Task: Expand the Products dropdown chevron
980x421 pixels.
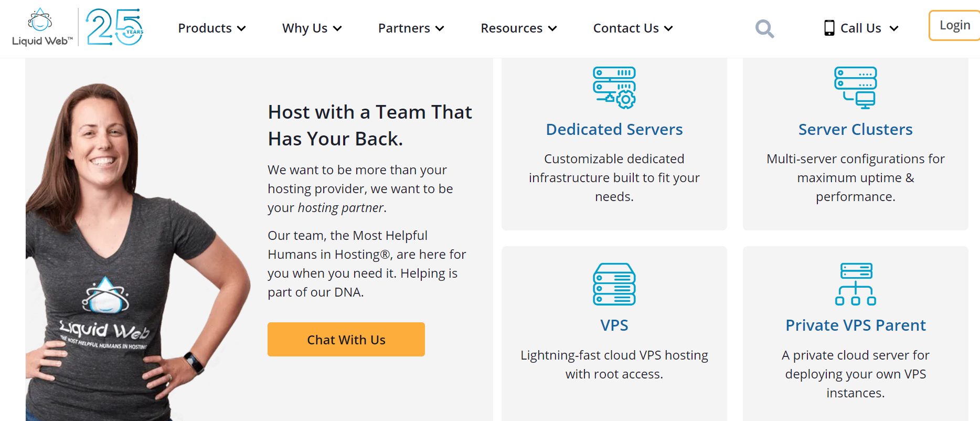Action: click(241, 28)
